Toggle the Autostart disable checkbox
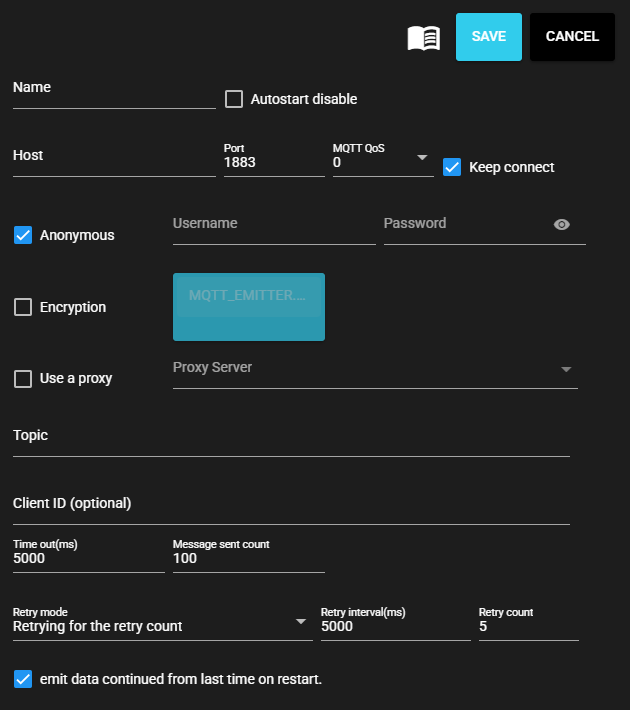This screenshot has width=630, height=710. pyautogui.click(x=234, y=99)
